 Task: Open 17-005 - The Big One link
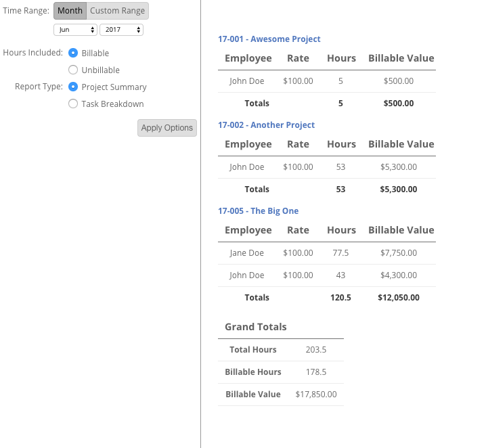[258, 211]
